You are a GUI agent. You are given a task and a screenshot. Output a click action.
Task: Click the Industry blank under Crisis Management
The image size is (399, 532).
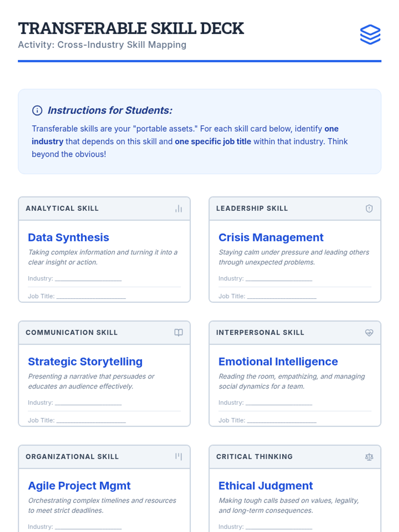[x=279, y=279]
